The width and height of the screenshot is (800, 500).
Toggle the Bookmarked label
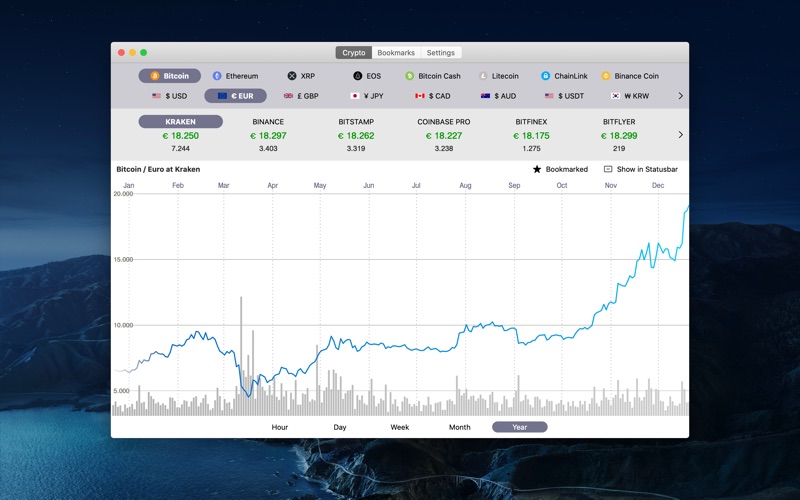click(567, 169)
